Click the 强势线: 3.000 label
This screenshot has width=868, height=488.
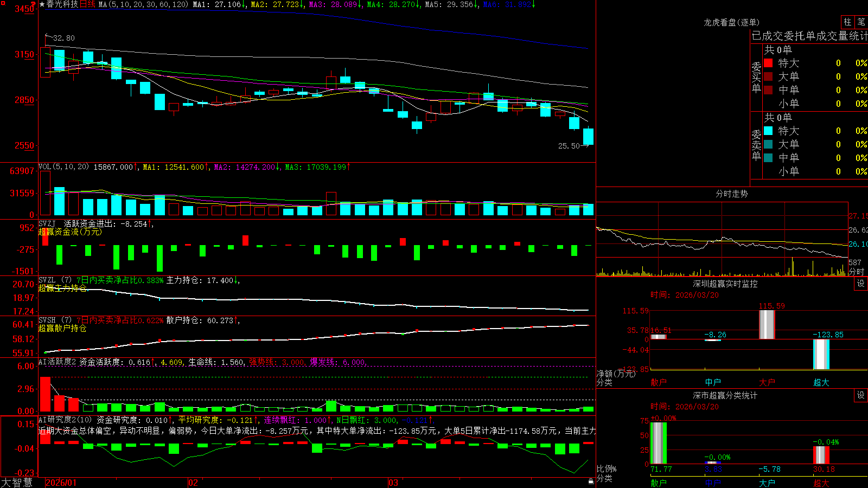pos(277,362)
